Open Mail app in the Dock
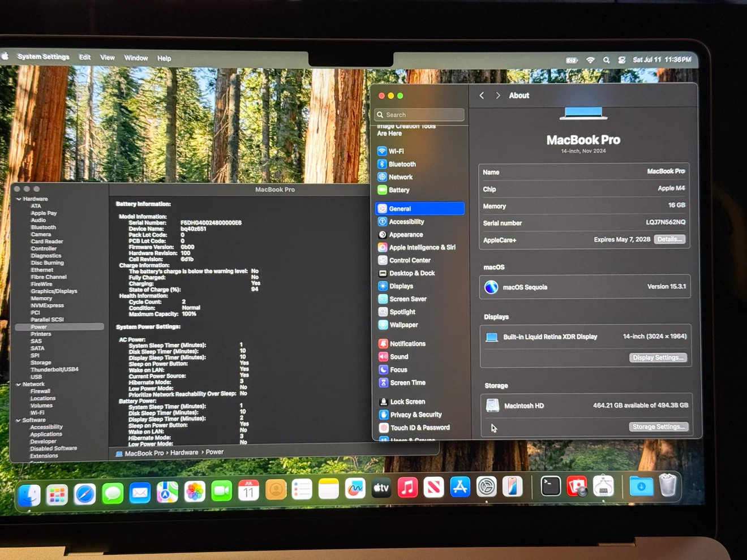Viewport: 747px width, 560px height. point(140,493)
